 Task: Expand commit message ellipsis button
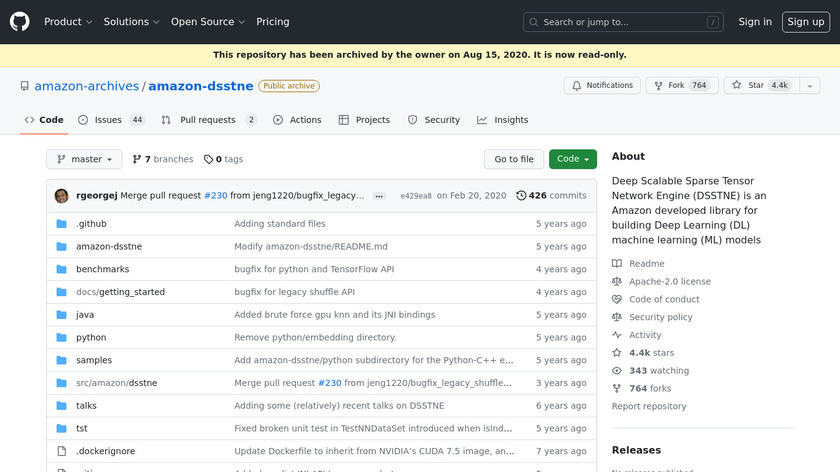click(379, 196)
